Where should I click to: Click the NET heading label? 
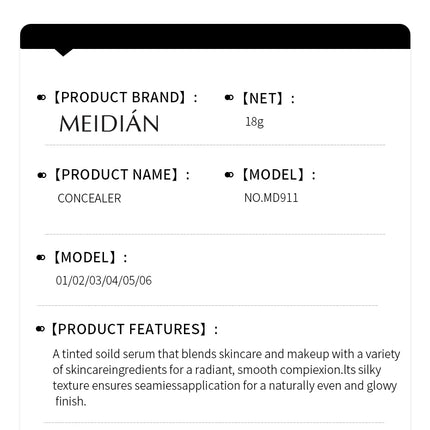pyautogui.click(x=268, y=98)
